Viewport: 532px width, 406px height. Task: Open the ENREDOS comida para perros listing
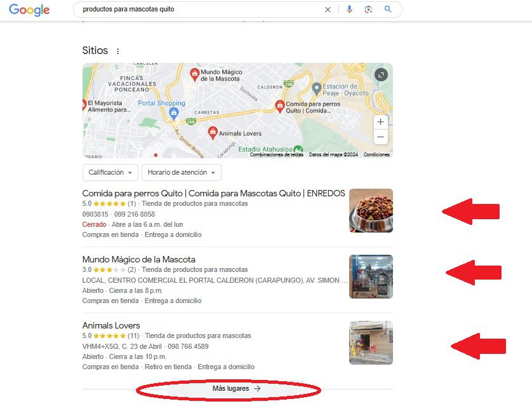[x=213, y=194]
